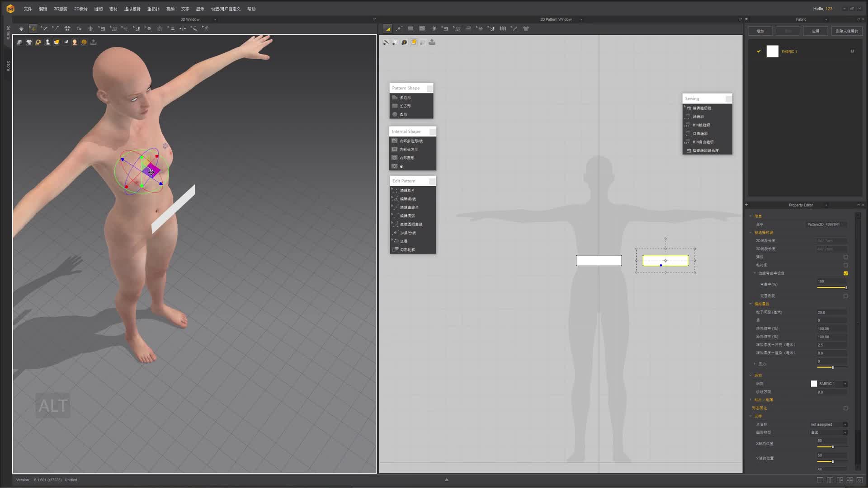Activate the 加点/分线 add point tool

click(x=408, y=233)
